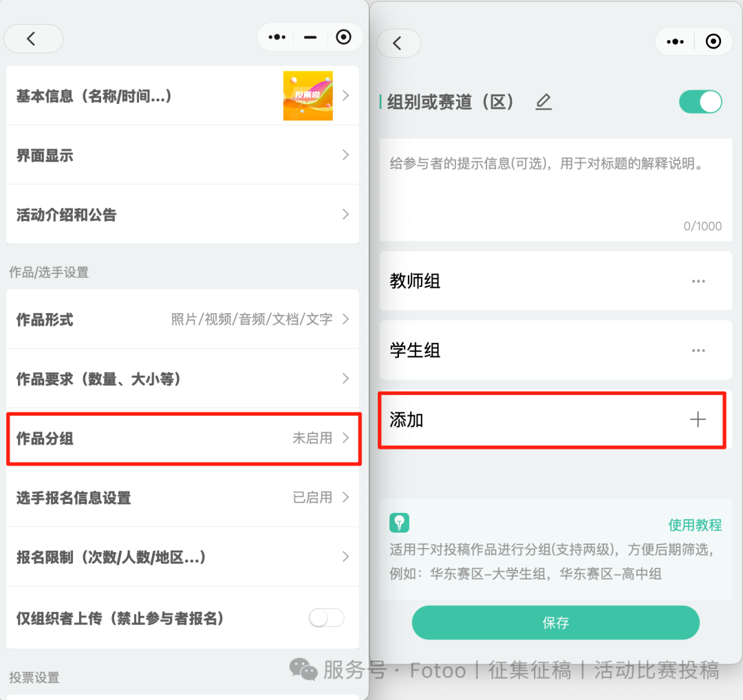Click the participant hint text input area
The image size is (743, 700).
click(555, 190)
